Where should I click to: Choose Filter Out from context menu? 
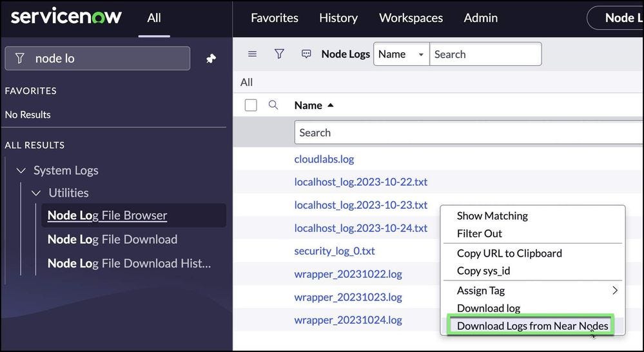pyautogui.click(x=480, y=234)
